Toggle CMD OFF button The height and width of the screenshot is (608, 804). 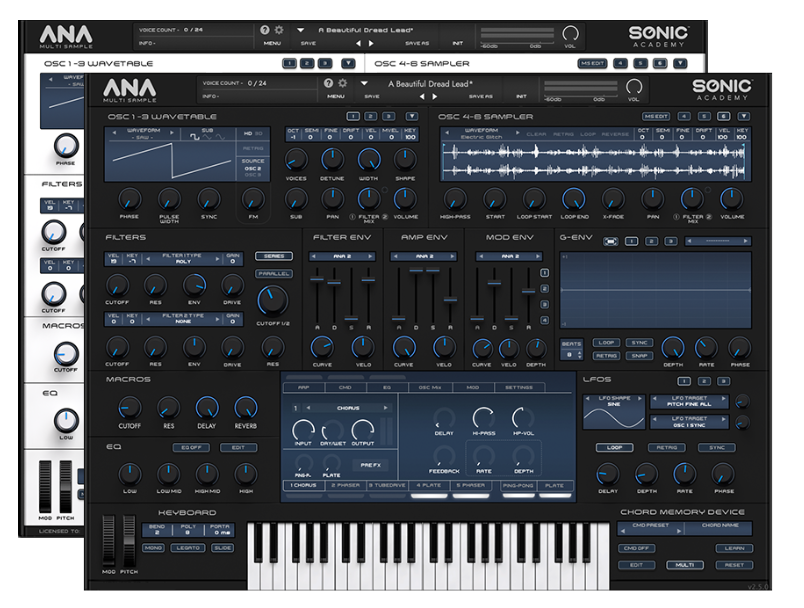[636, 548]
